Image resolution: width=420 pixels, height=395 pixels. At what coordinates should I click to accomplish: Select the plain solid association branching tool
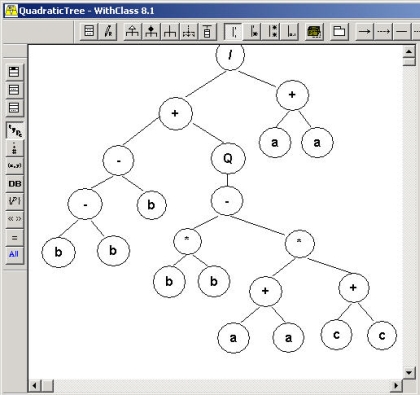(170, 32)
